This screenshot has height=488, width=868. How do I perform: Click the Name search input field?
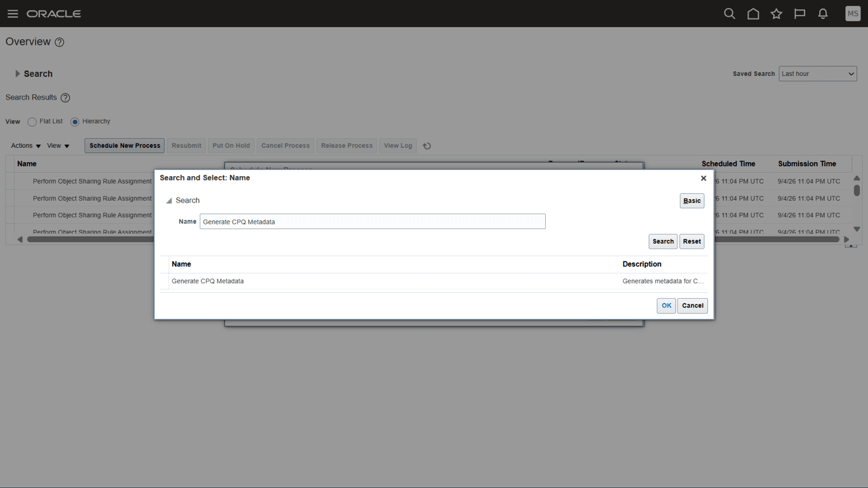pyautogui.click(x=372, y=222)
